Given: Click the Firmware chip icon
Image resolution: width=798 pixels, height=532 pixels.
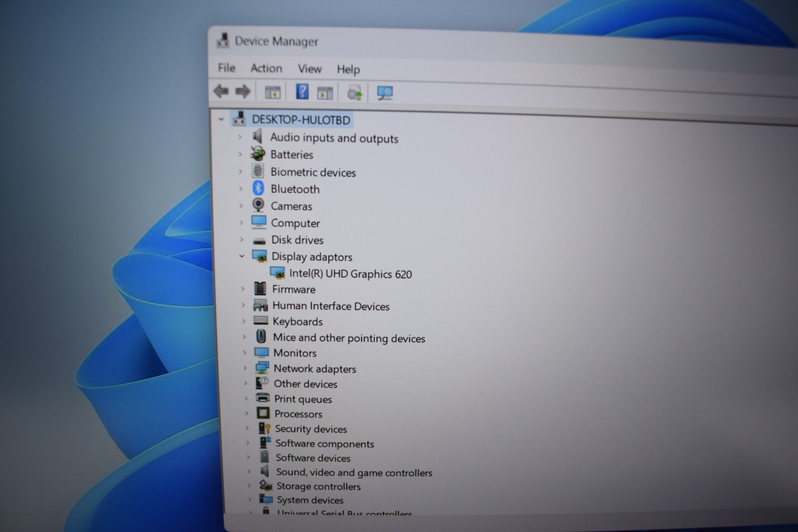Looking at the screenshot, I should tap(260, 289).
